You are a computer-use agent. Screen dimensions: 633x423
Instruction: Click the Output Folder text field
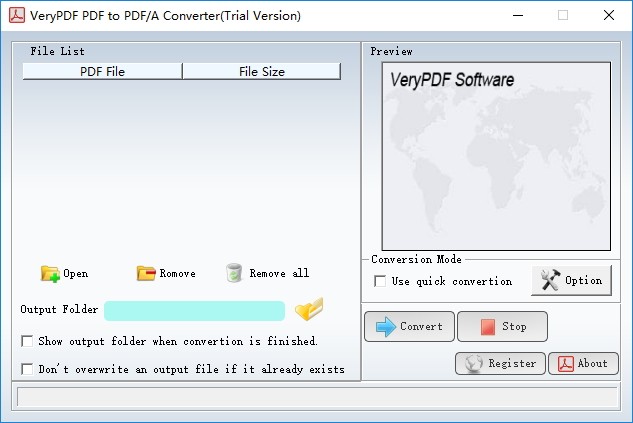click(195, 310)
